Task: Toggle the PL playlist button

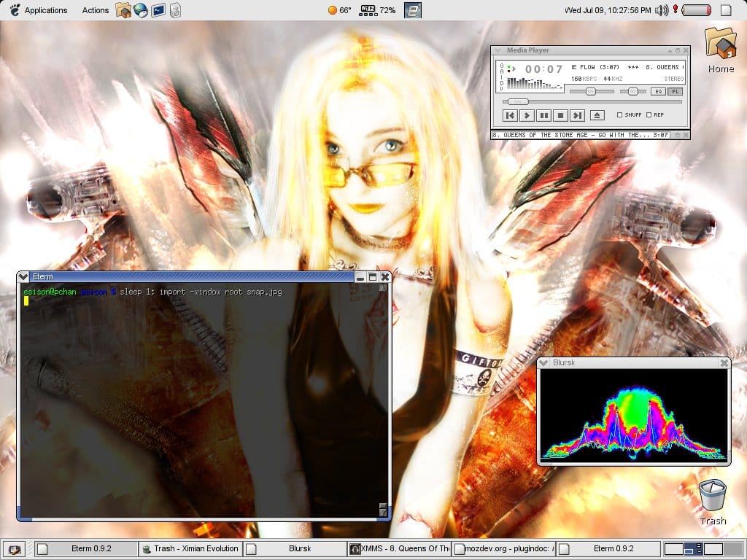Action: [675, 91]
